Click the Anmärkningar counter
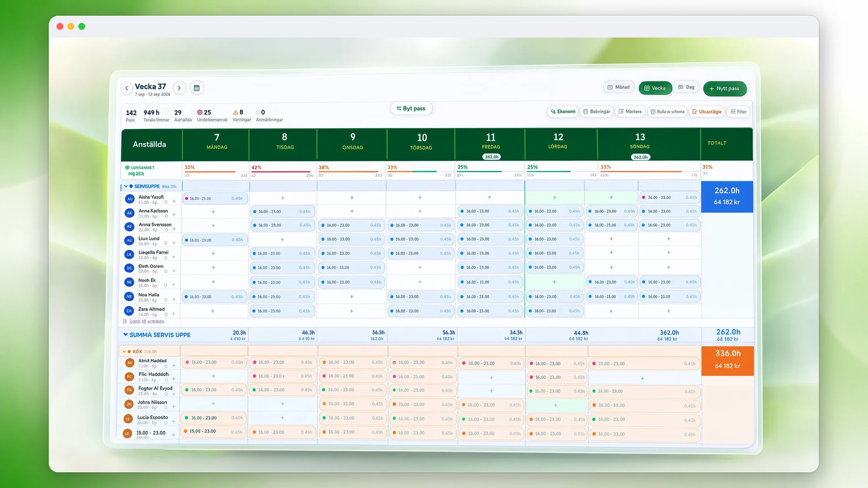This screenshot has height=488, width=868. pos(269,115)
